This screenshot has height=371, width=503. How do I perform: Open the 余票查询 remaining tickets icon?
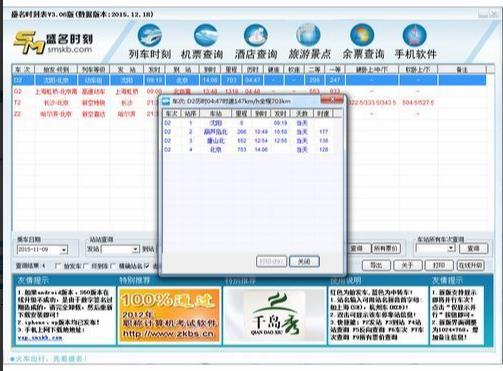coord(363,42)
